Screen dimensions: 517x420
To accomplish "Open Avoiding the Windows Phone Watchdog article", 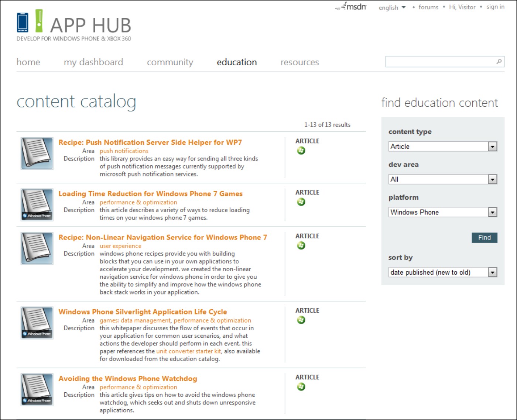I will pos(128,379).
